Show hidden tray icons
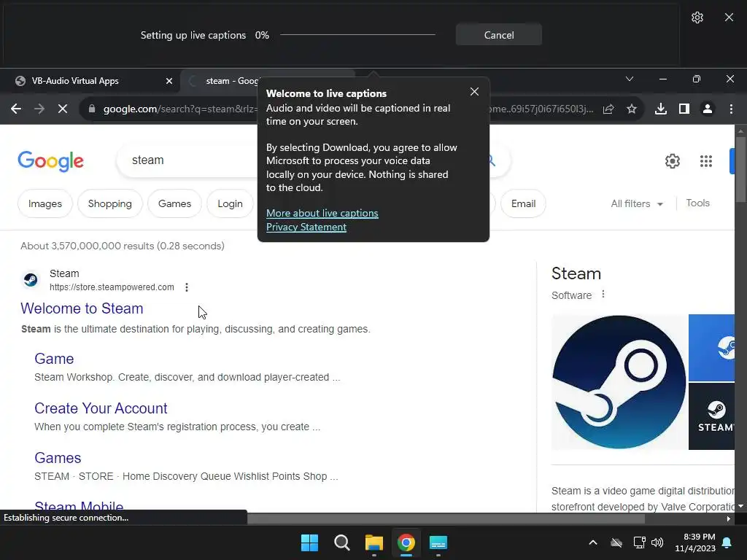Image resolution: width=747 pixels, height=560 pixels. click(592, 542)
